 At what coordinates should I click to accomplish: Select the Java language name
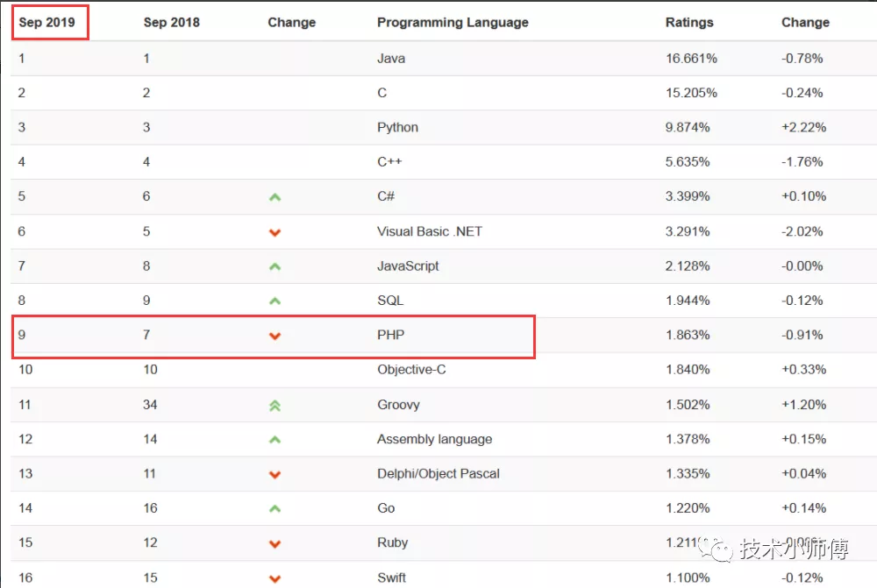390,59
